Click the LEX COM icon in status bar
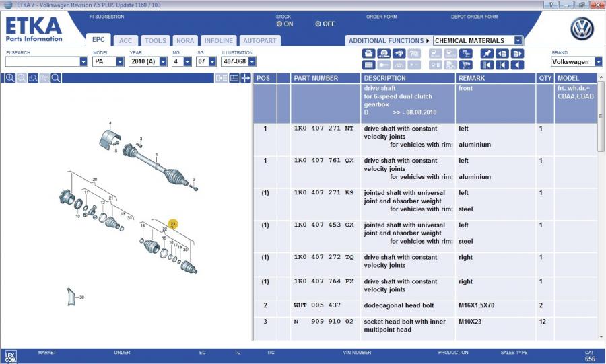The image size is (606, 364). click(x=10, y=356)
